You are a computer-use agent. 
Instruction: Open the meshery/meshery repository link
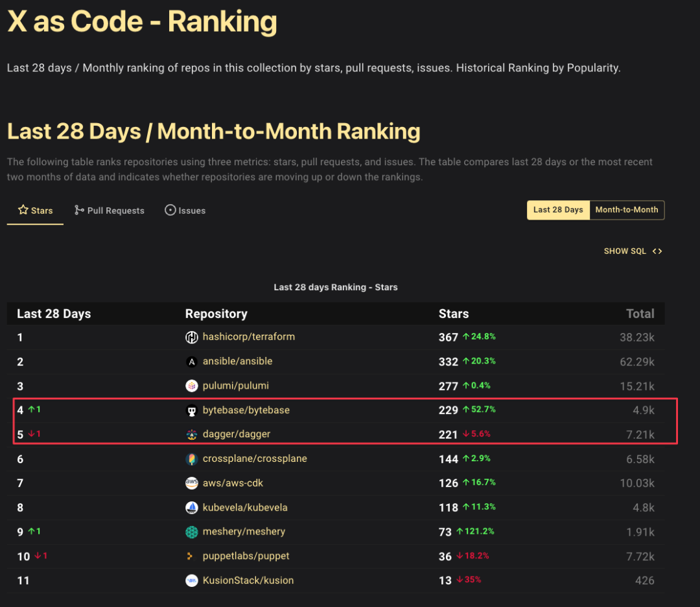(x=244, y=532)
